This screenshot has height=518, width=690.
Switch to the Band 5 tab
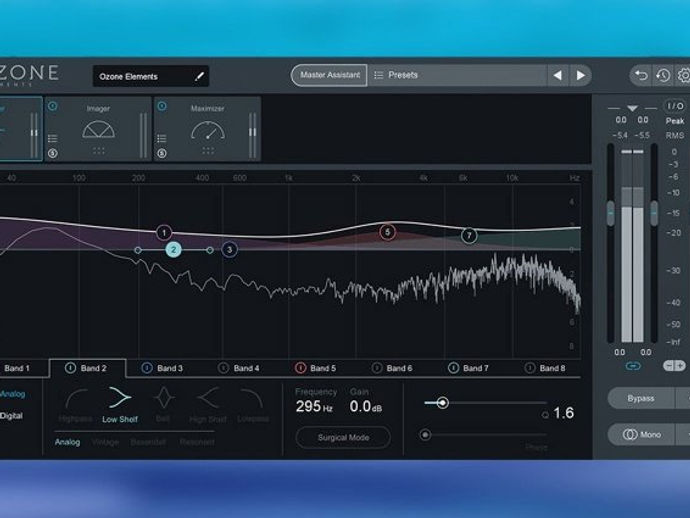(317, 368)
